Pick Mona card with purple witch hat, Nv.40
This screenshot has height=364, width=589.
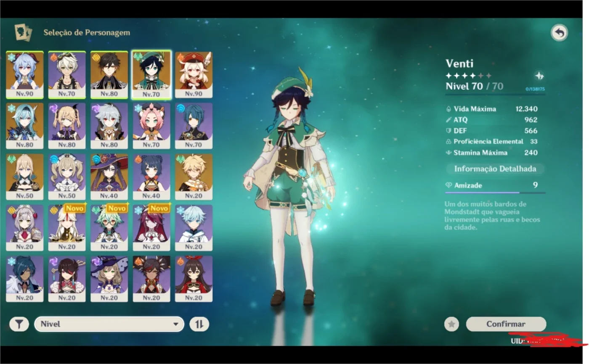click(109, 177)
